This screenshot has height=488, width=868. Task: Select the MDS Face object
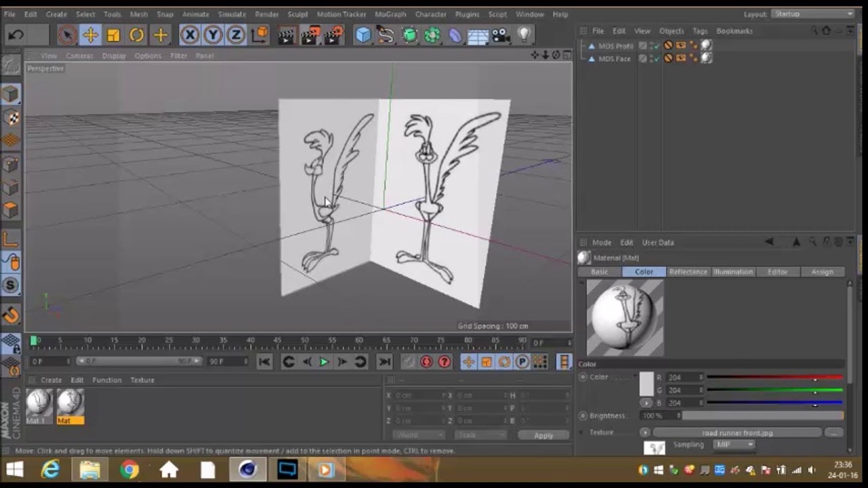click(614, 59)
